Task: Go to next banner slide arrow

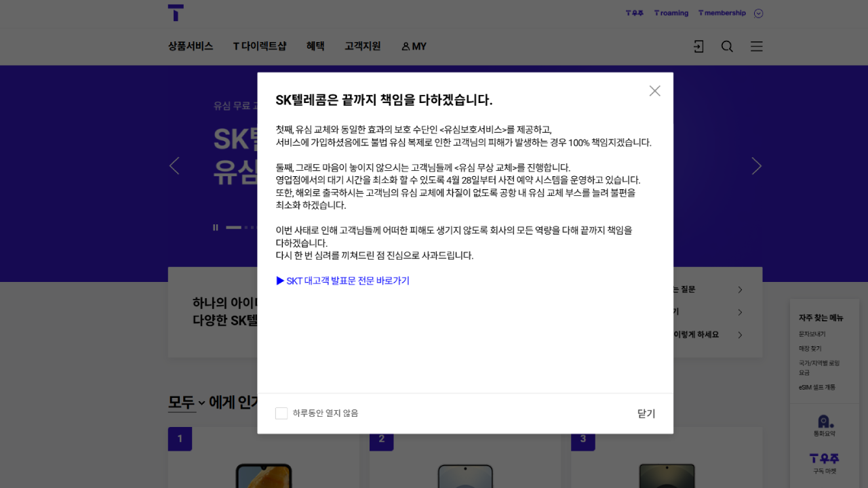Action: (x=757, y=166)
